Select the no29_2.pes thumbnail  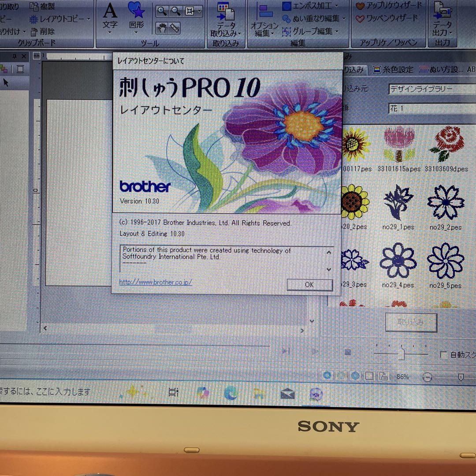[x=446, y=207]
